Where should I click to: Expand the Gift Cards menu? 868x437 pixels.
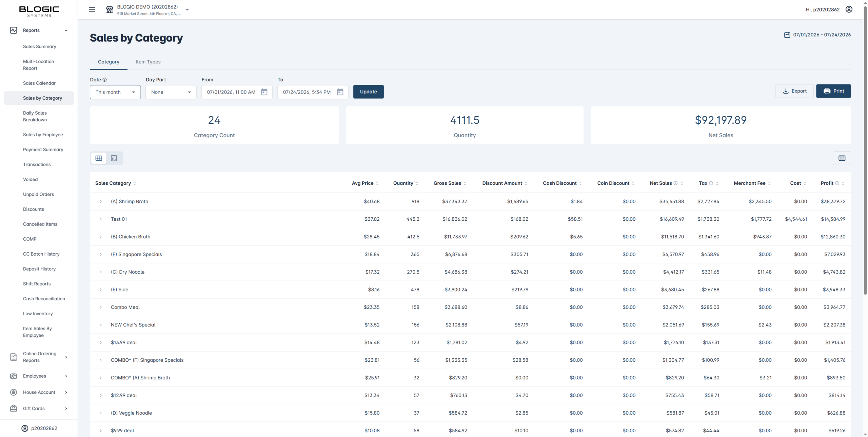[66, 409]
